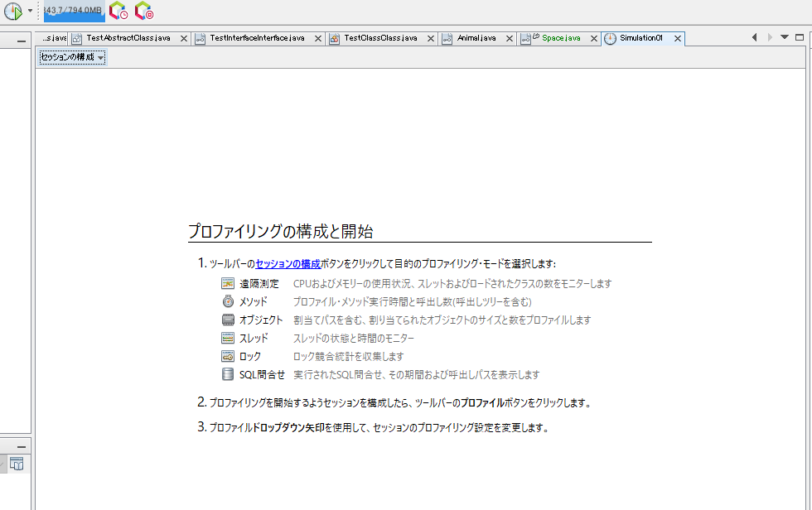812x510 pixels.
Task: Click the Simulation01 tab clock icon
Action: tap(610, 39)
